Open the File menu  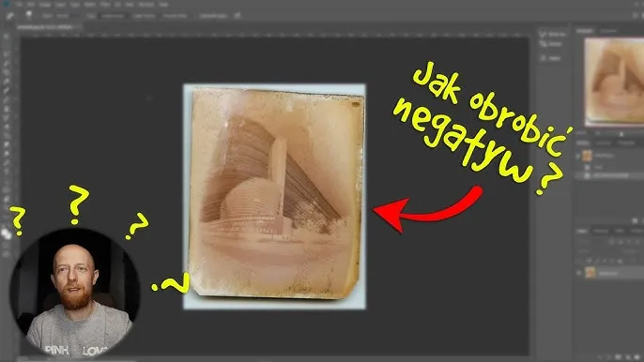pyautogui.click(x=20, y=5)
